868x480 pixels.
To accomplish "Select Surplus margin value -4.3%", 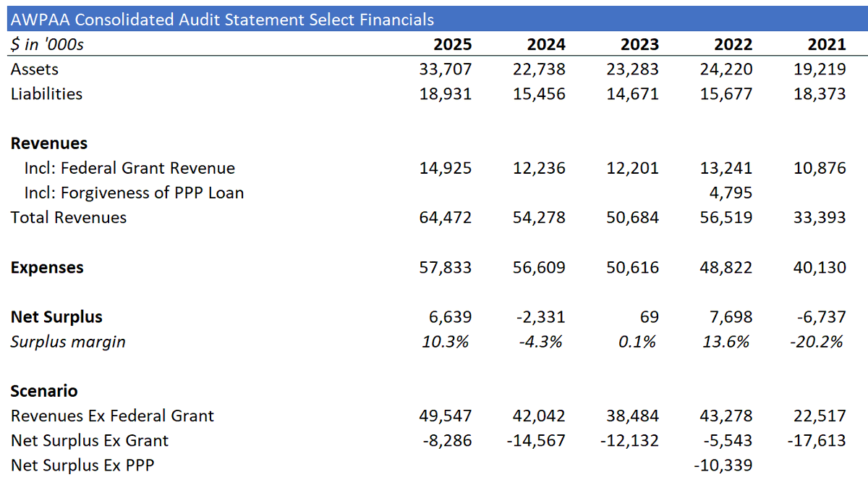I will click(x=541, y=342).
